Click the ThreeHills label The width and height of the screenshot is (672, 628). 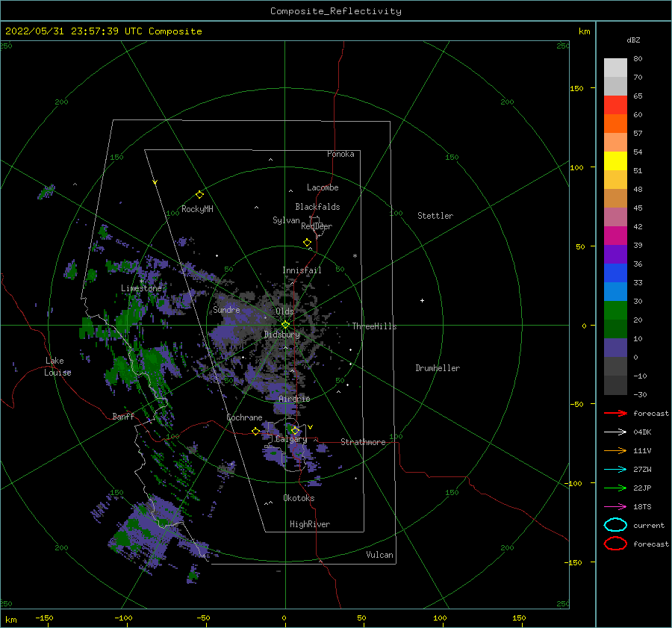(375, 326)
